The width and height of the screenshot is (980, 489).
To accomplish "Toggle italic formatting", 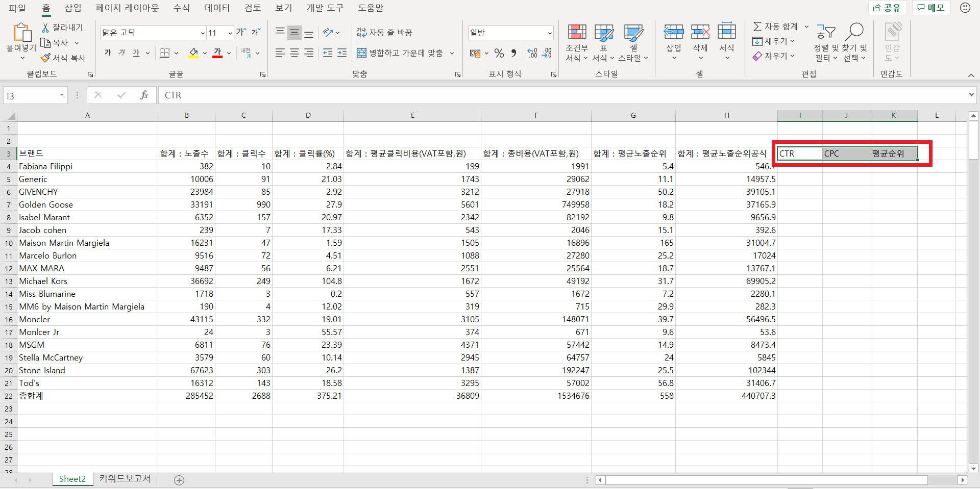I will [x=122, y=53].
